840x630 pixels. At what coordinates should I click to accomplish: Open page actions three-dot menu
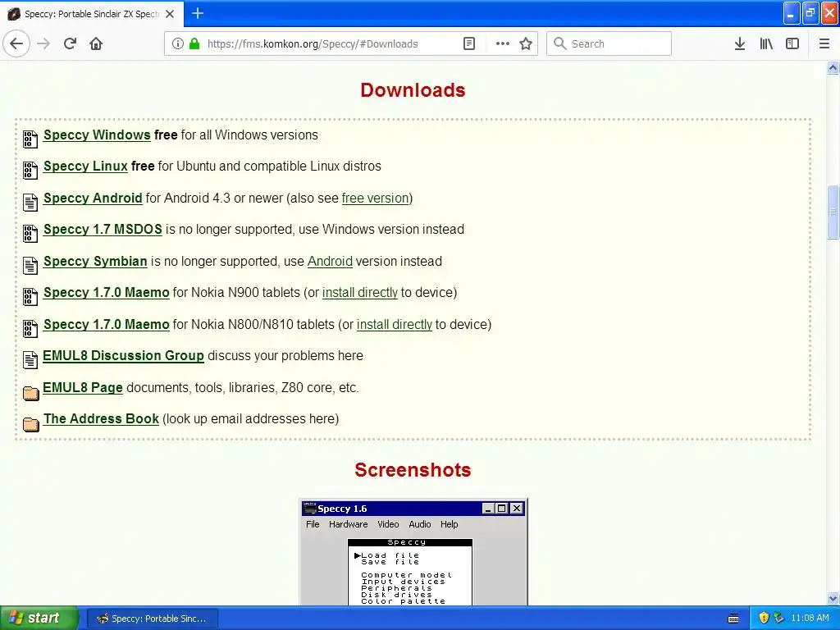503,43
